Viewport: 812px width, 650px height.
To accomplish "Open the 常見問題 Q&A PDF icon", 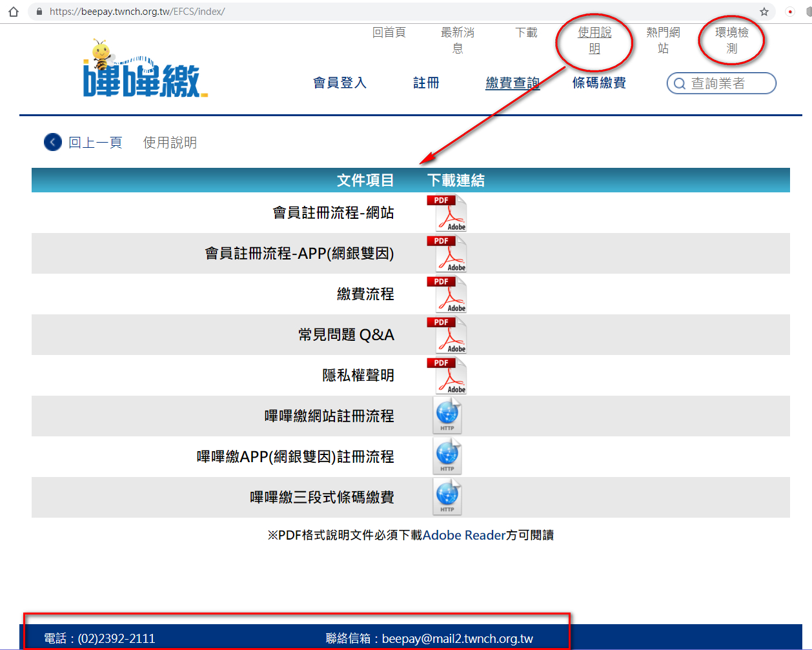I will tap(447, 335).
